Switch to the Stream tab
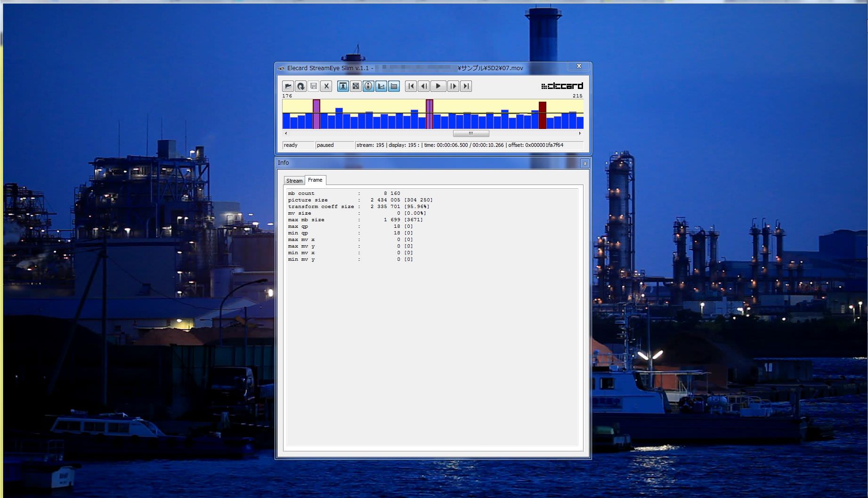This screenshot has width=868, height=498. [294, 181]
